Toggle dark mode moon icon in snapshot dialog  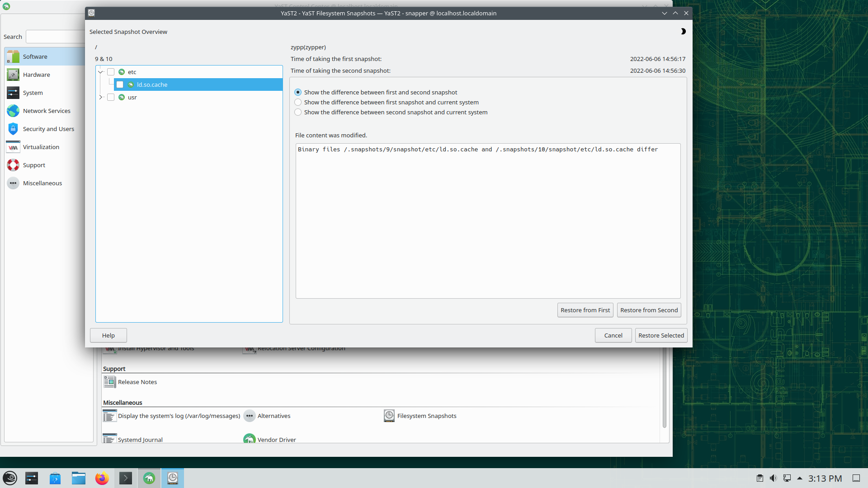coord(683,32)
